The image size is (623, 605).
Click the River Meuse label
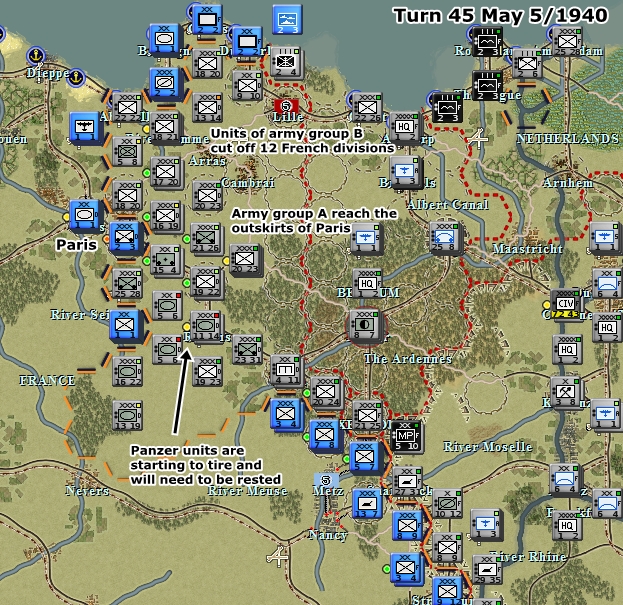[x=247, y=491]
